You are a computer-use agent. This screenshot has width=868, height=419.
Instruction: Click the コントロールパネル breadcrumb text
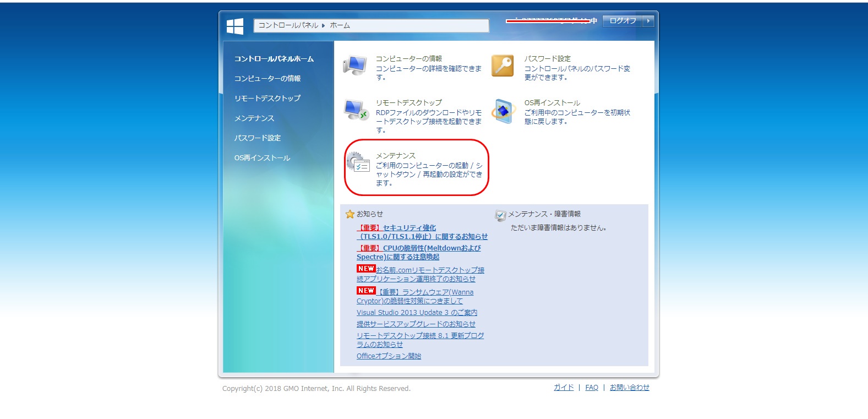click(x=288, y=25)
